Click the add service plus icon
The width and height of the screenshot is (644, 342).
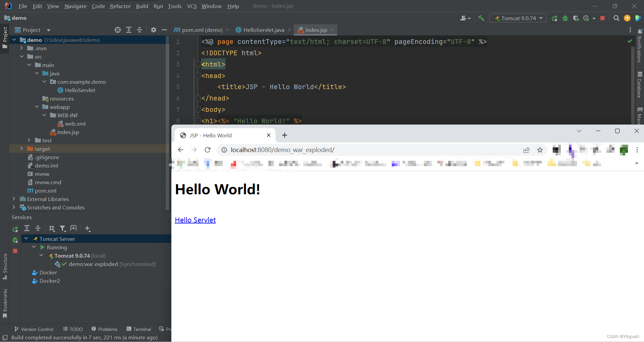(x=88, y=229)
